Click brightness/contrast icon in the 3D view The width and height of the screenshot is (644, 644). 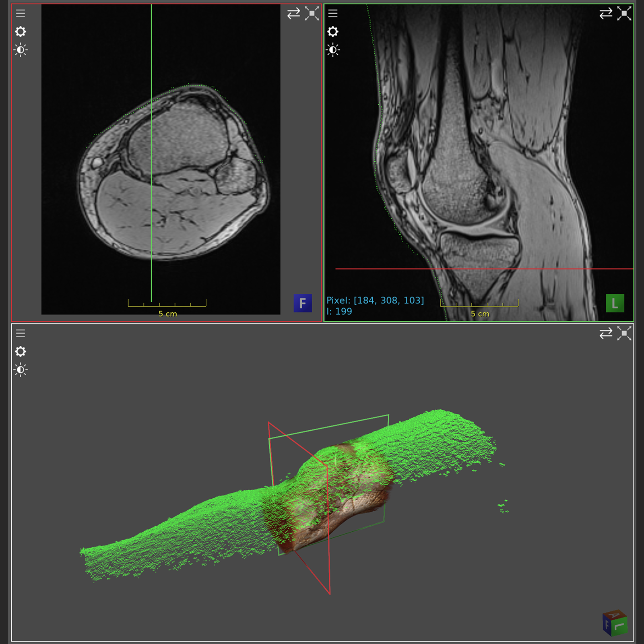[x=21, y=369]
